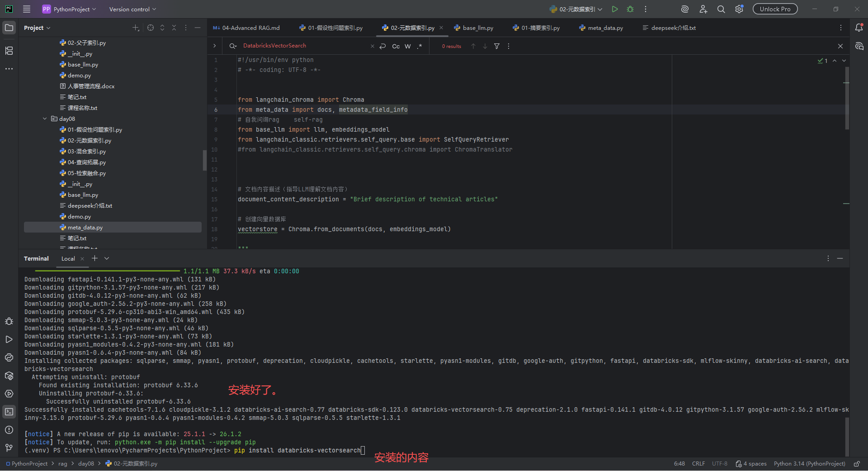The height and width of the screenshot is (471, 868).
Task: Open the AI assistant swirl icon
Action: click(x=685, y=9)
